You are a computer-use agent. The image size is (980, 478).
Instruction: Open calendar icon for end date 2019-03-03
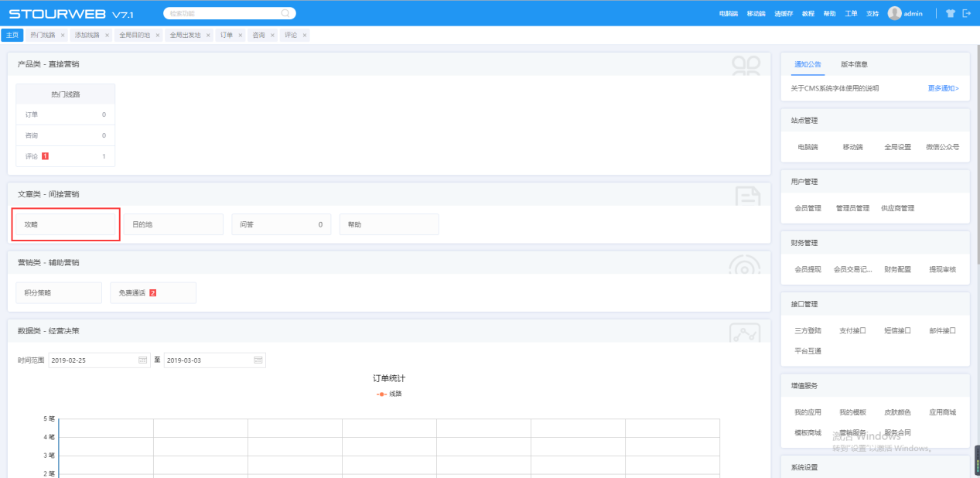pos(258,360)
